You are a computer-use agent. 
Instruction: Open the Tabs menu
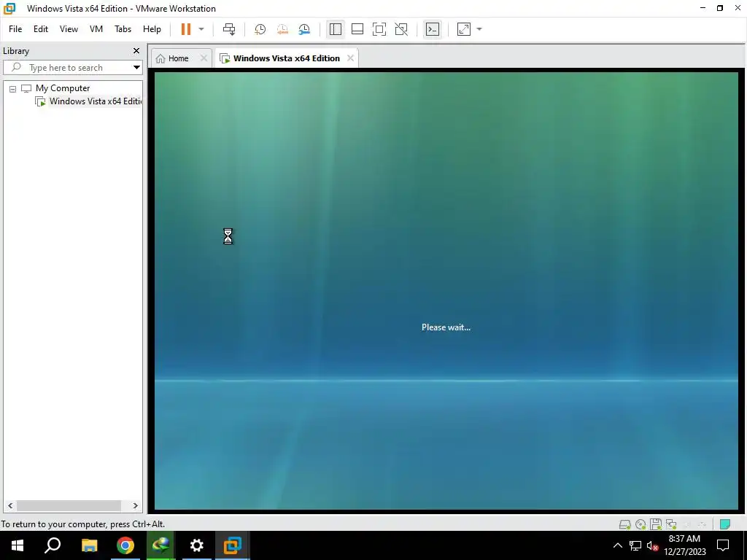[123, 29]
